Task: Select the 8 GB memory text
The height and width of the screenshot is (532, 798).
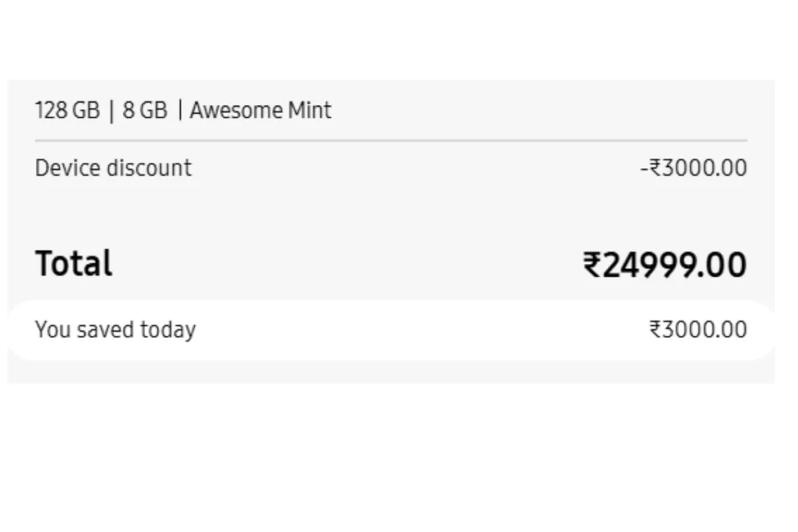Action: pos(144,111)
